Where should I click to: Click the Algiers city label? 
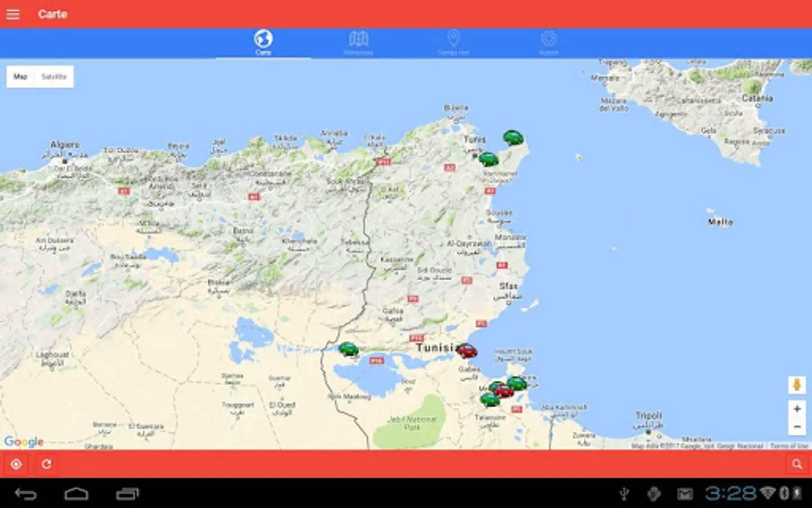pos(65,145)
